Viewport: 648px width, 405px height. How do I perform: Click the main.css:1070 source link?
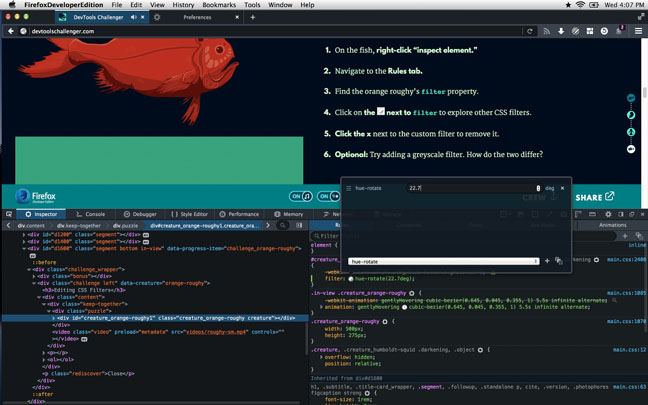(626, 321)
